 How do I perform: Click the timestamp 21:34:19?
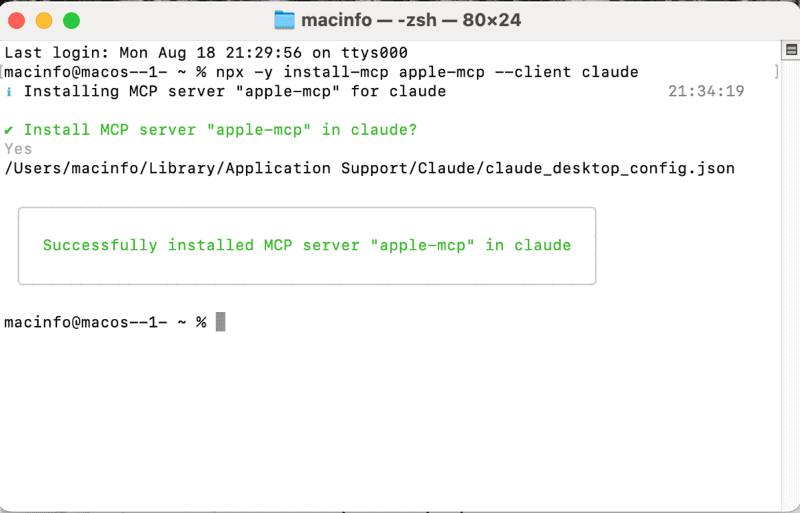coord(706,92)
